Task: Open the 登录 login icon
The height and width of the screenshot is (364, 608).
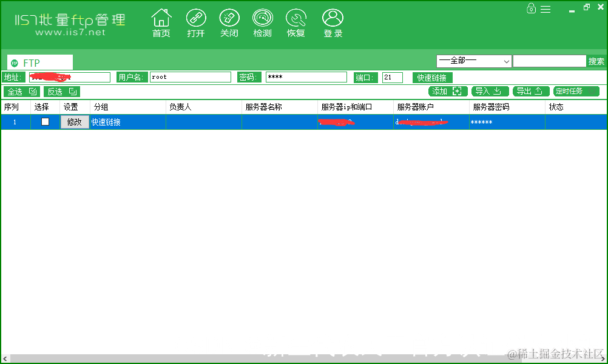Action: click(x=333, y=23)
